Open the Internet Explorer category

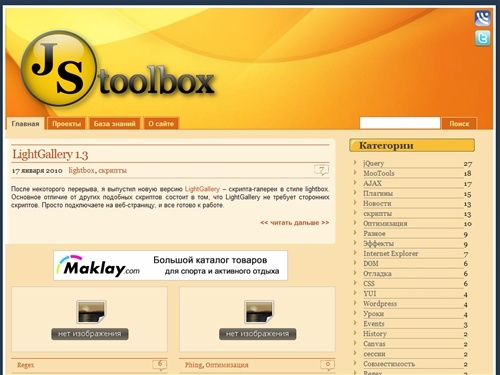(x=391, y=254)
